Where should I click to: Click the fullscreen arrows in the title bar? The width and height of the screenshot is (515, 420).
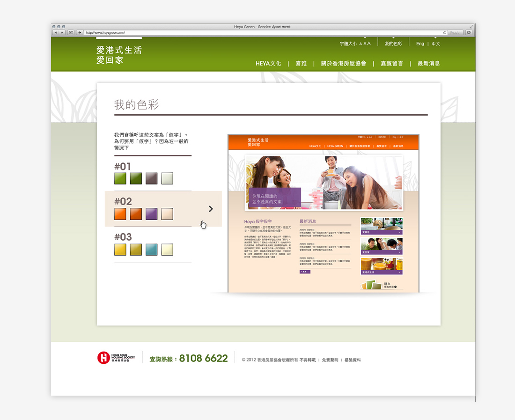(471, 27)
